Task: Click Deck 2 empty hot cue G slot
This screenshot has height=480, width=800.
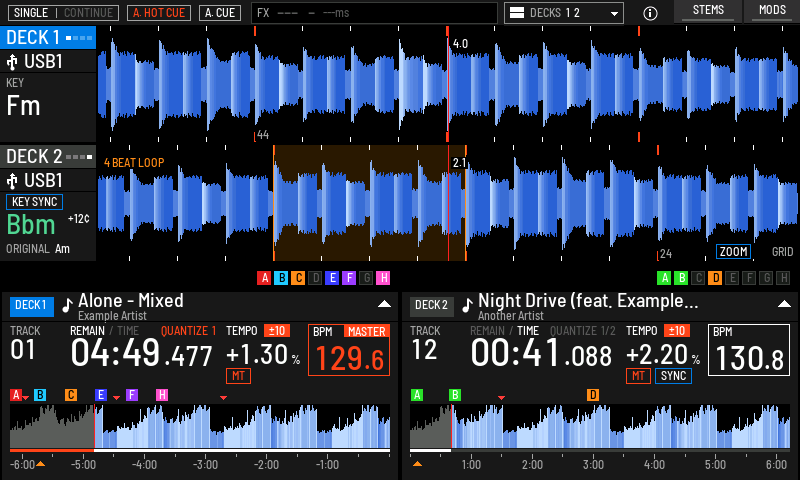Action: click(766, 277)
